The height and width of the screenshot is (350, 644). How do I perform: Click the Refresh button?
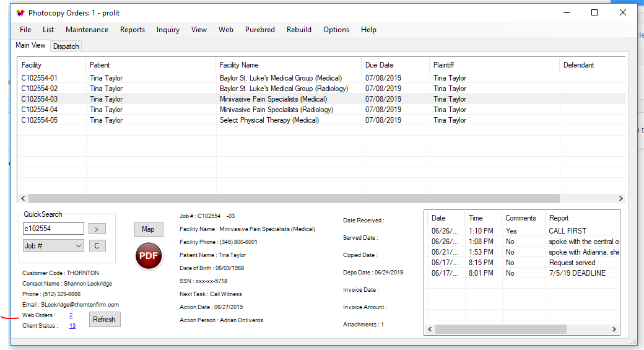click(x=104, y=319)
